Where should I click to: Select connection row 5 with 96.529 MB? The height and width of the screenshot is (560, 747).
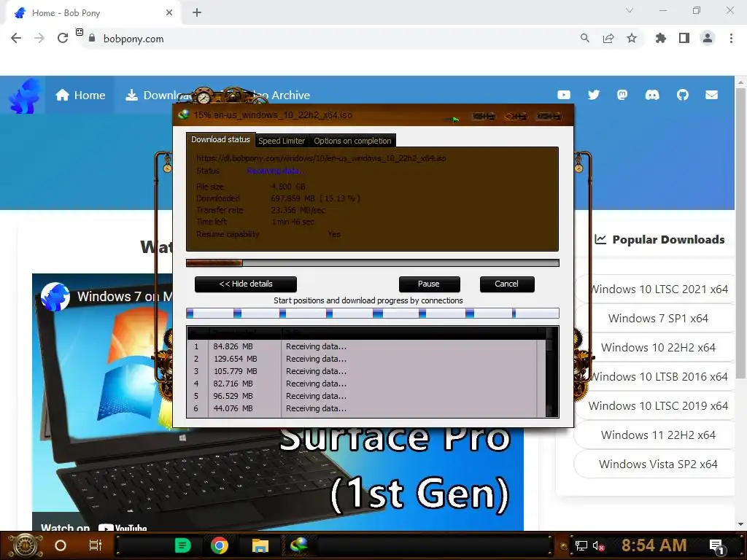pos(365,396)
